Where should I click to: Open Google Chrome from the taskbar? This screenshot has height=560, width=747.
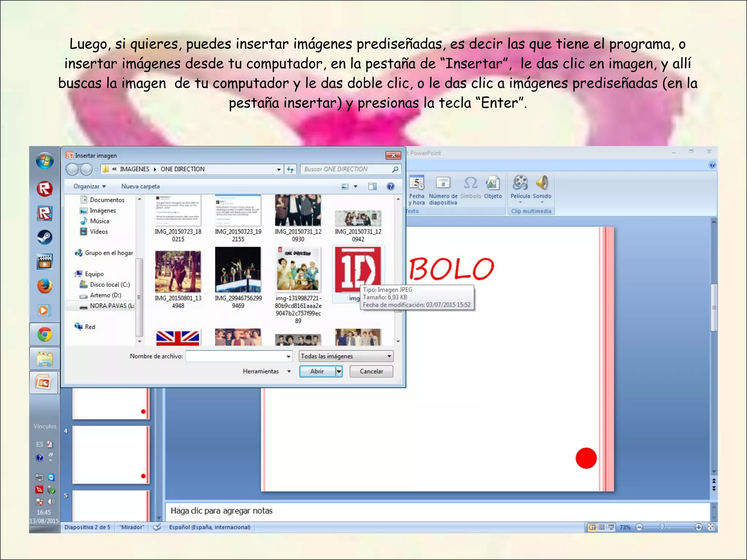(44, 334)
